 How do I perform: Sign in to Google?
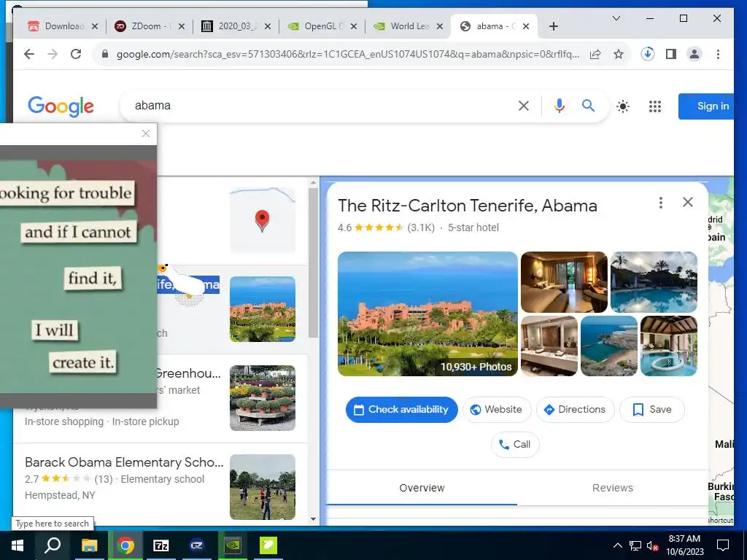pyautogui.click(x=706, y=106)
